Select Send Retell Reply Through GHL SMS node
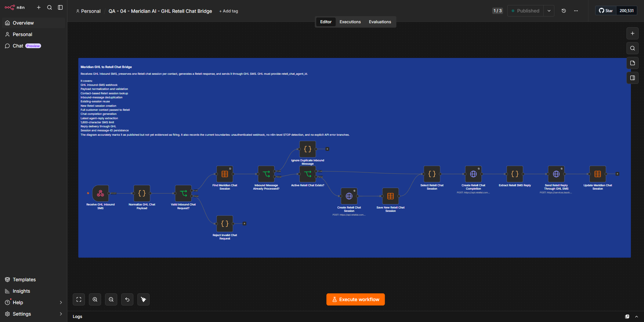This screenshot has width=644, height=322. (556, 174)
